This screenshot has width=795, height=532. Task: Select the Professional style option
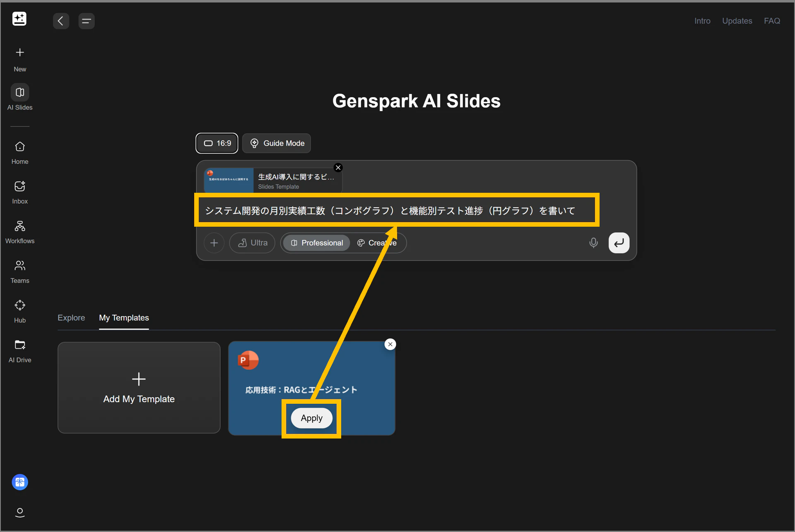point(317,243)
